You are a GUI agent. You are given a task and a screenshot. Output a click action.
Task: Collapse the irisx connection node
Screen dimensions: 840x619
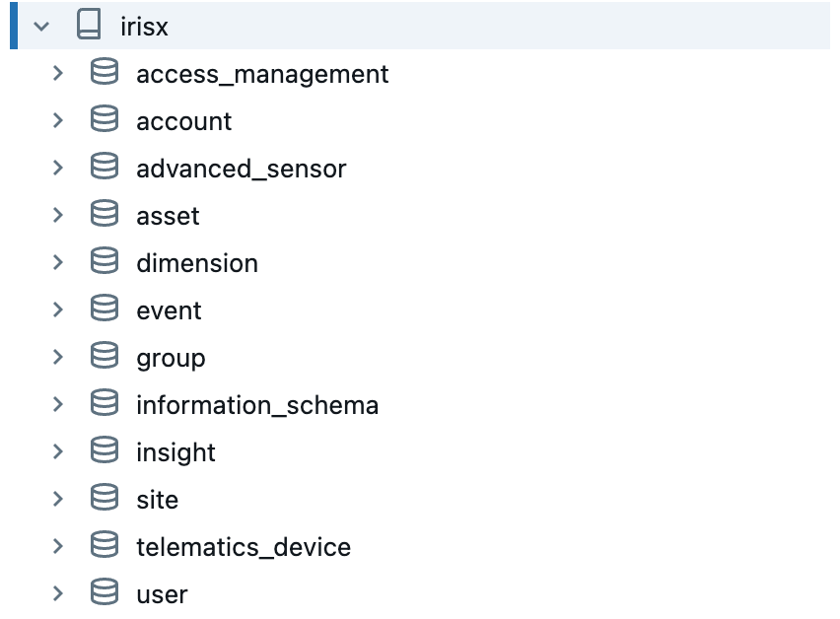pyautogui.click(x=39, y=26)
